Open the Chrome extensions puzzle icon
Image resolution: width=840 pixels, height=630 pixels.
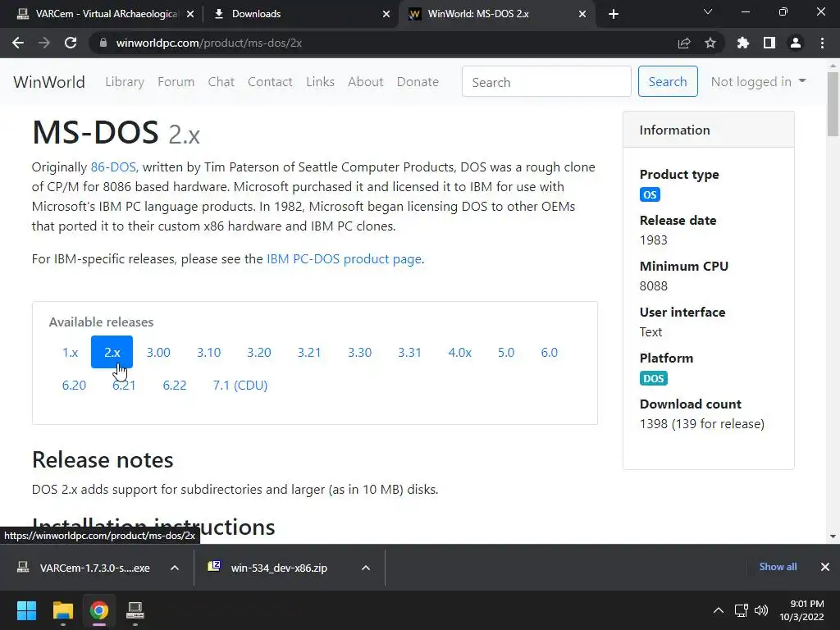(x=743, y=43)
